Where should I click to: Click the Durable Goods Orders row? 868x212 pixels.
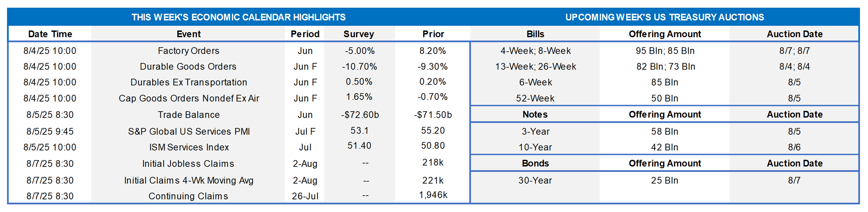(238, 66)
